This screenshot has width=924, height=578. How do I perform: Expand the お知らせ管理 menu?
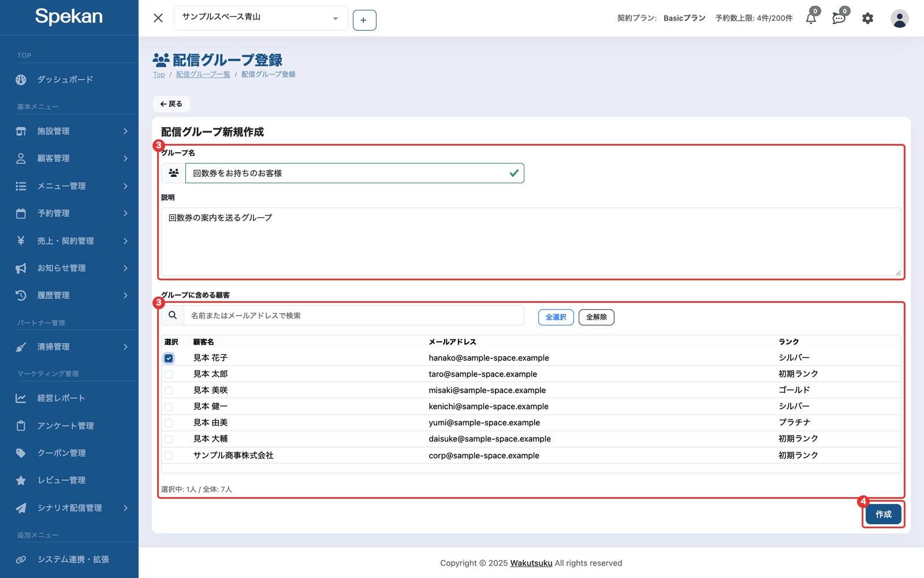pos(69,268)
